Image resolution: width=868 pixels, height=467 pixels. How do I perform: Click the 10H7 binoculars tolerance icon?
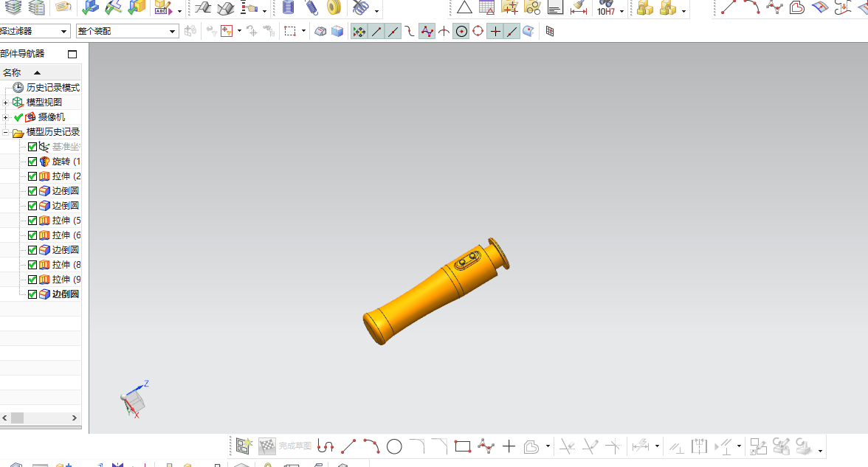tap(605, 7)
